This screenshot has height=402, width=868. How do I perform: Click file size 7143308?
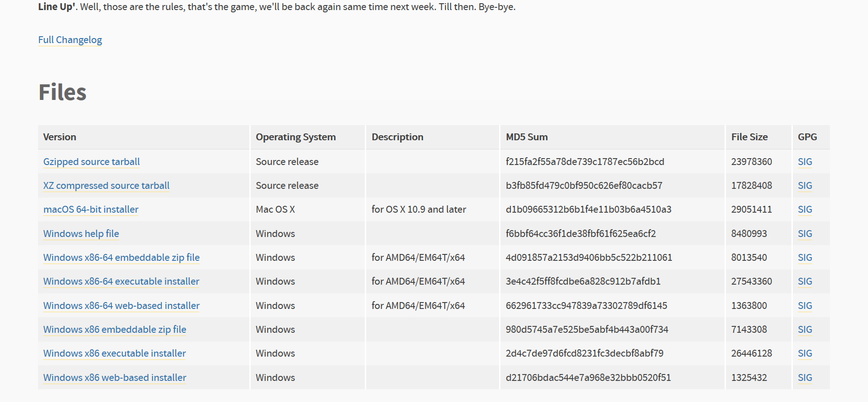pos(749,330)
